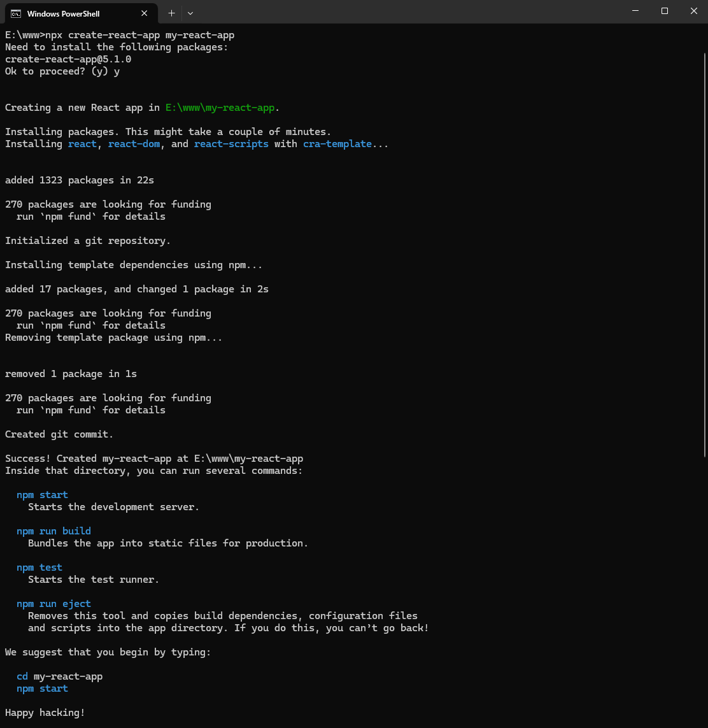This screenshot has width=708, height=728.
Task: Click 'Installing template dependencies using npm...' line
Action: pyautogui.click(x=134, y=265)
